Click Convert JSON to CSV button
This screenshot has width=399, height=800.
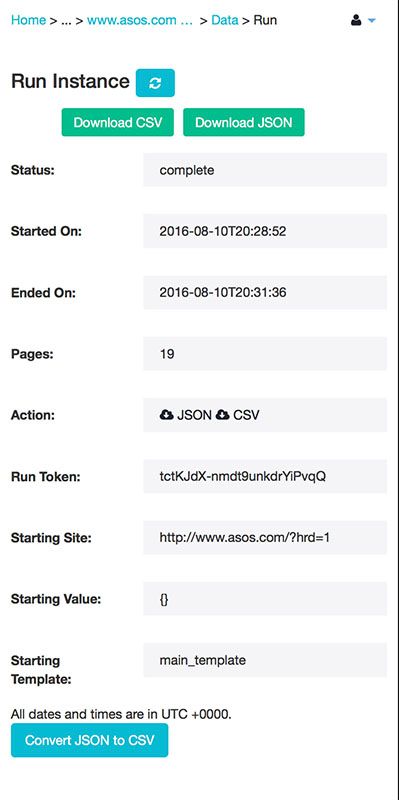[x=89, y=740]
